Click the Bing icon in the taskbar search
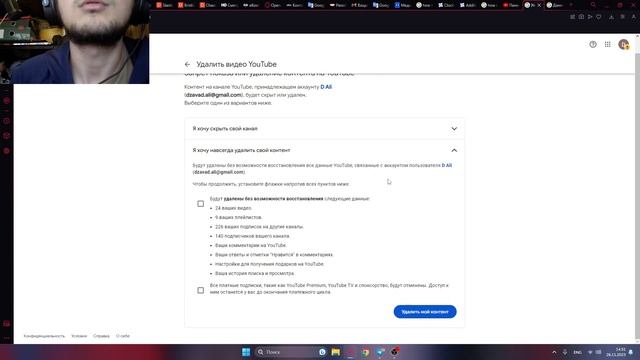The width and height of the screenshot is (640, 360). (x=322, y=352)
